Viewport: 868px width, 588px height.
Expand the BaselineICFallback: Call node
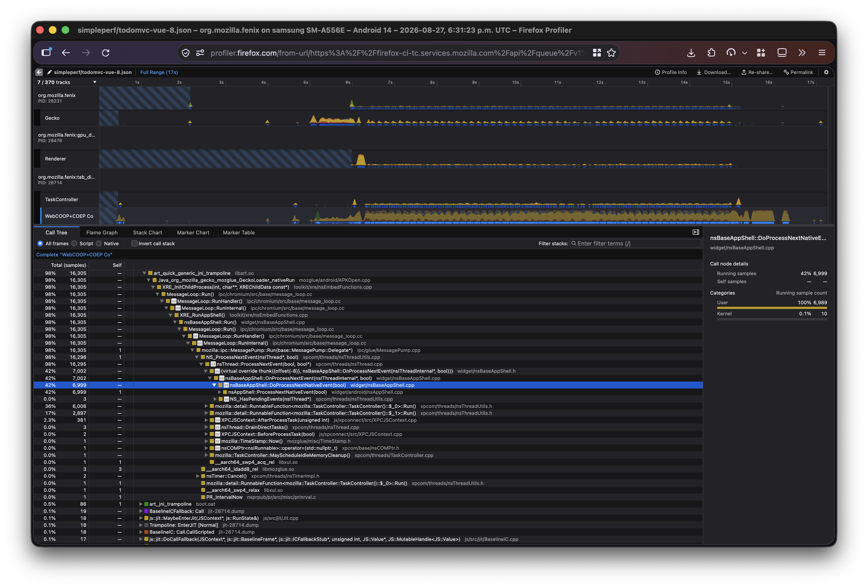(x=141, y=511)
